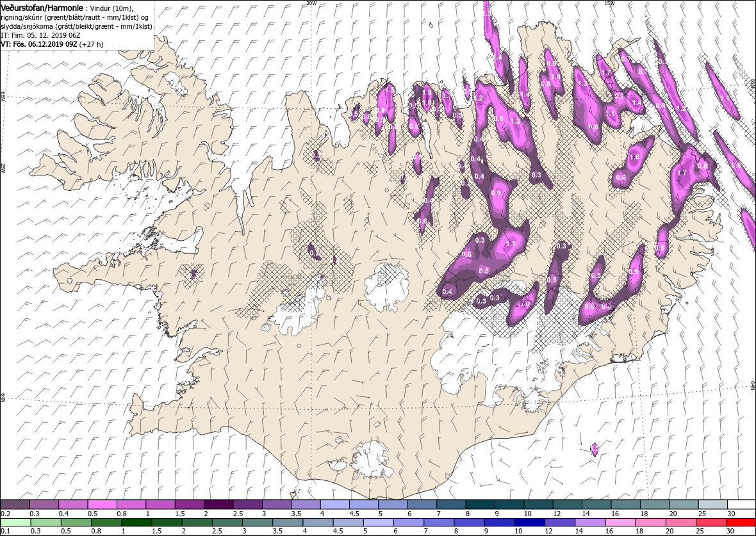Pick the periwinkle 6 rain-scale swatch

click(x=409, y=523)
